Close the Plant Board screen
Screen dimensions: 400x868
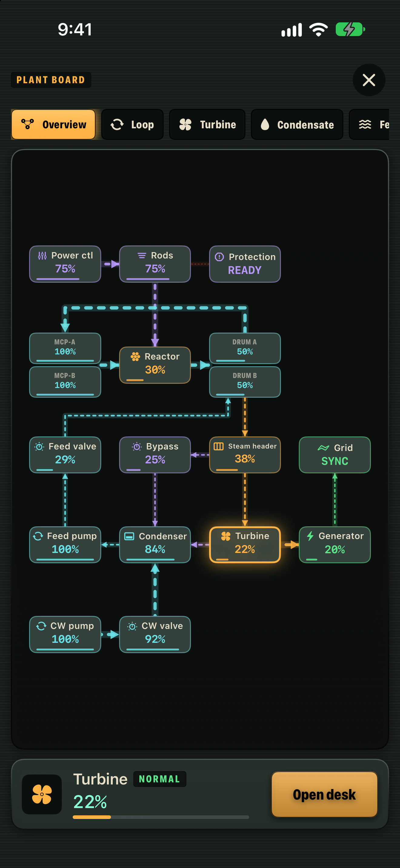[x=368, y=80]
